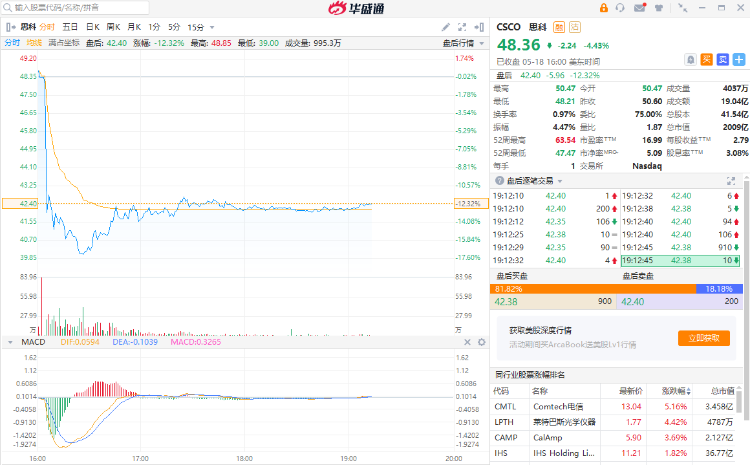Screen dimensions: 750x465
Task: Switch to compact mini window icon
Action: tap(683, 8)
